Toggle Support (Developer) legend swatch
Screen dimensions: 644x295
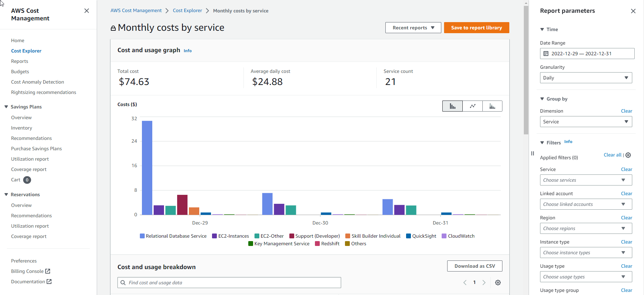[292, 236]
